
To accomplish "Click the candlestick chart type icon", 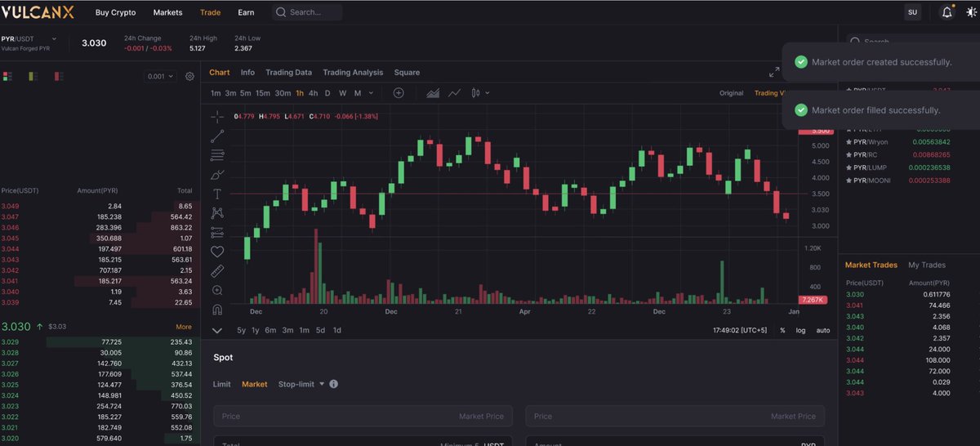I will tap(476, 93).
